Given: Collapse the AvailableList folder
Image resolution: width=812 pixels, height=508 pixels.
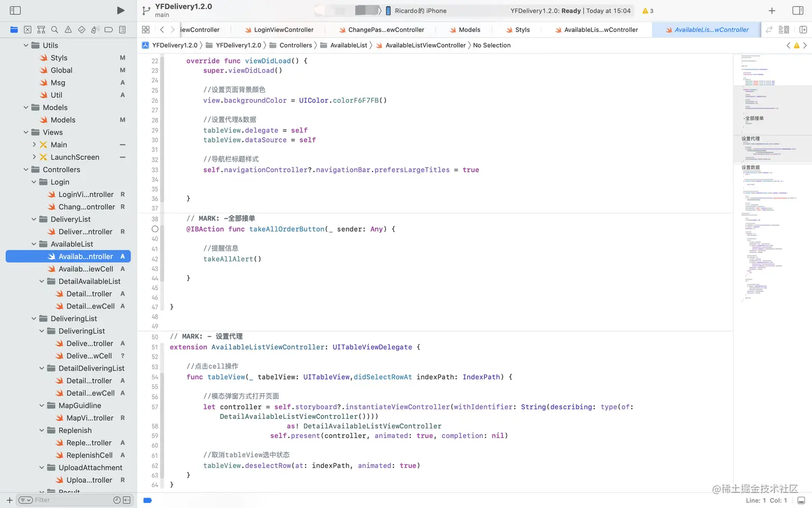Looking at the screenshot, I should point(34,244).
